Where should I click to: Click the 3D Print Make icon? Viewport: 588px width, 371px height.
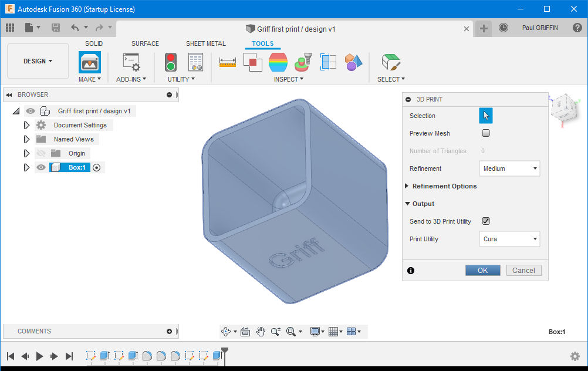point(90,62)
